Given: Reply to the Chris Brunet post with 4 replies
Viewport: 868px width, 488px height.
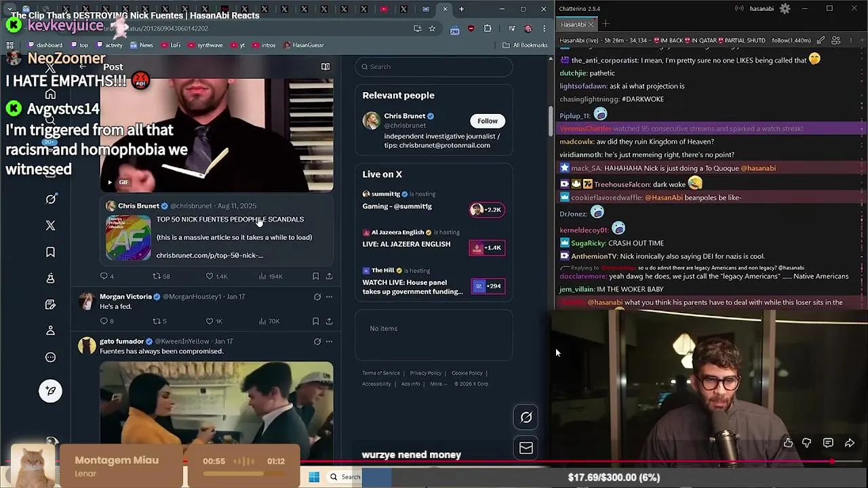Looking at the screenshot, I should click(106, 277).
